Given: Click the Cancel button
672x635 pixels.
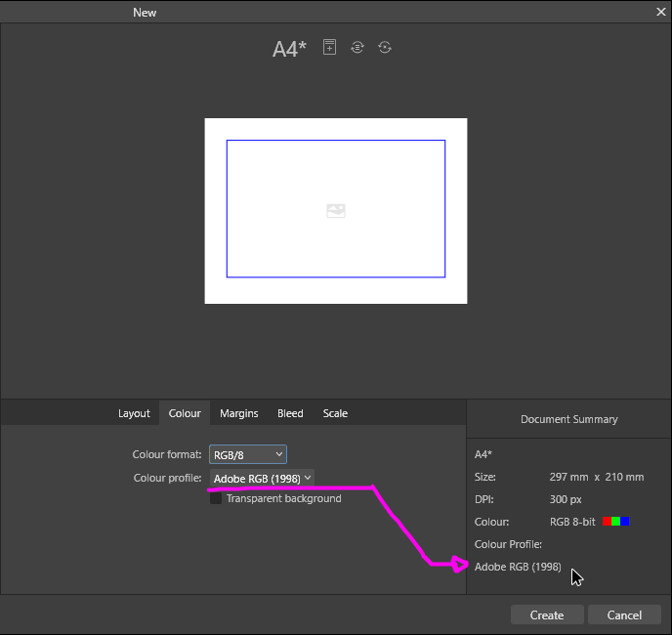Looking at the screenshot, I should (x=624, y=614).
